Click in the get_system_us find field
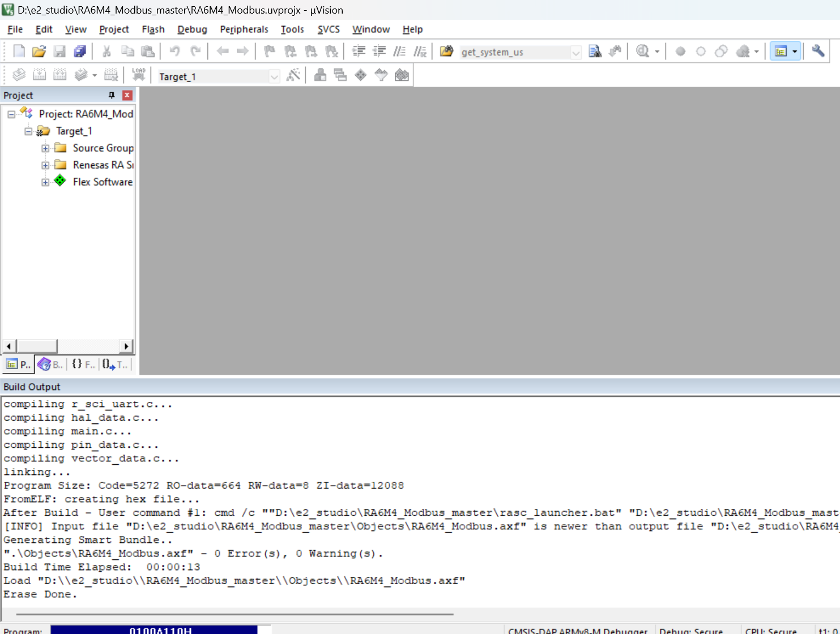840x634 pixels. (x=514, y=52)
